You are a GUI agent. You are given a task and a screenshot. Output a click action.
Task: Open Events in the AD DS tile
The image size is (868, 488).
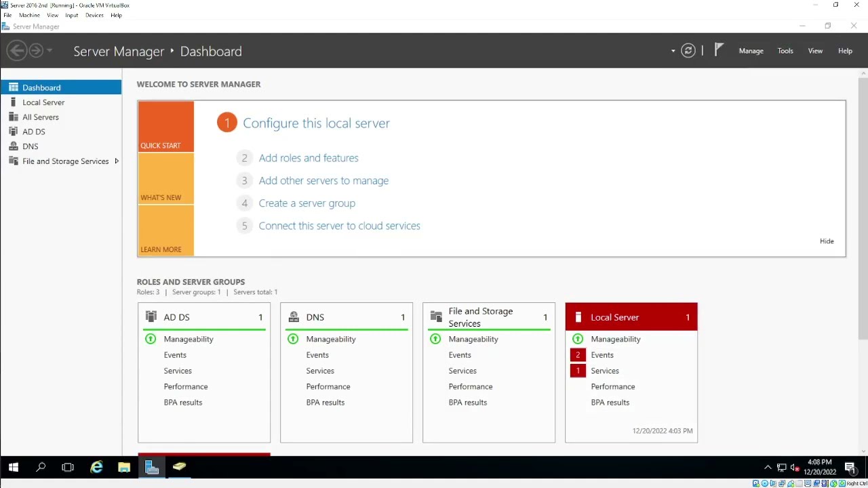[x=175, y=355]
